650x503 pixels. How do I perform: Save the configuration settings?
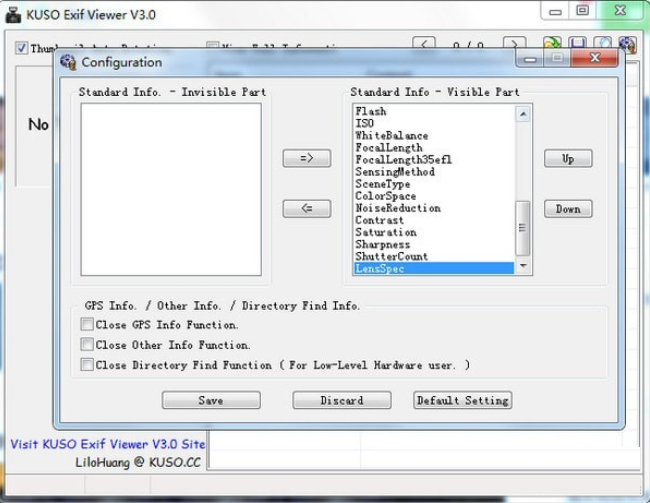click(x=211, y=400)
